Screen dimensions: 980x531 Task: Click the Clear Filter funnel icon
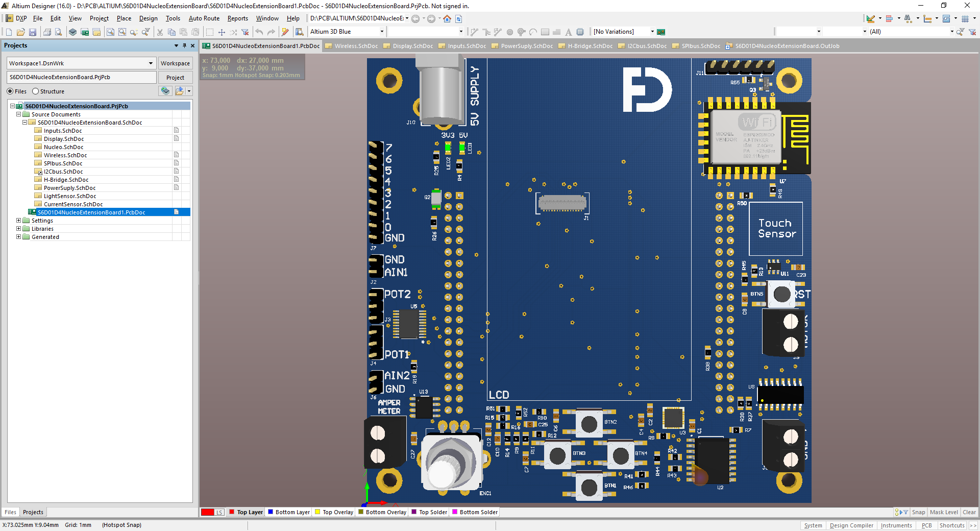pyautogui.click(x=245, y=32)
